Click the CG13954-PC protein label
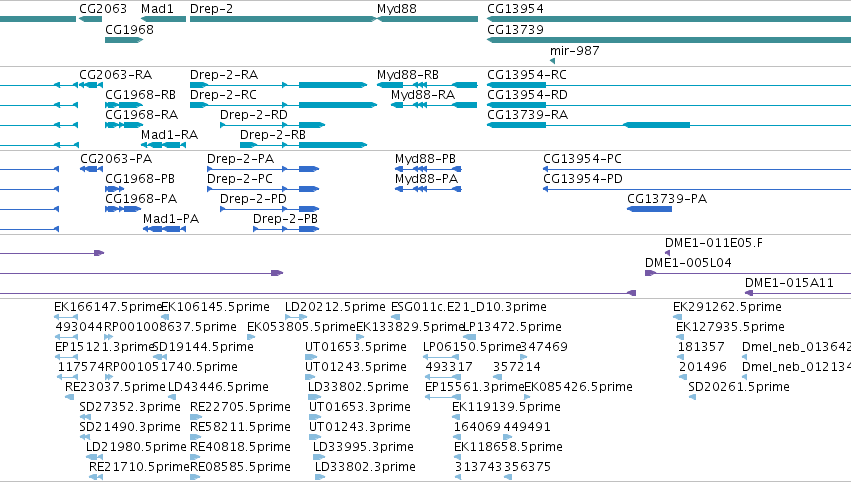The height and width of the screenshot is (482, 851). (582, 159)
